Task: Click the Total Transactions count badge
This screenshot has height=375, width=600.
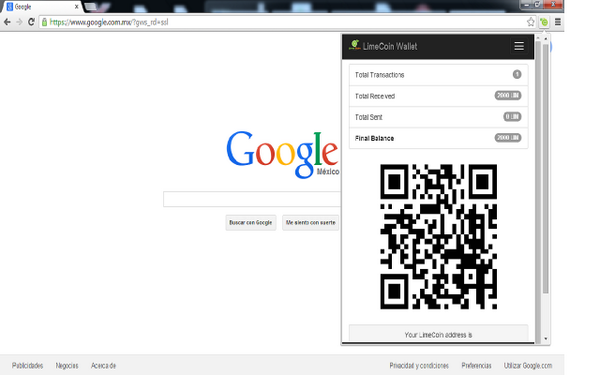Action: click(x=517, y=74)
